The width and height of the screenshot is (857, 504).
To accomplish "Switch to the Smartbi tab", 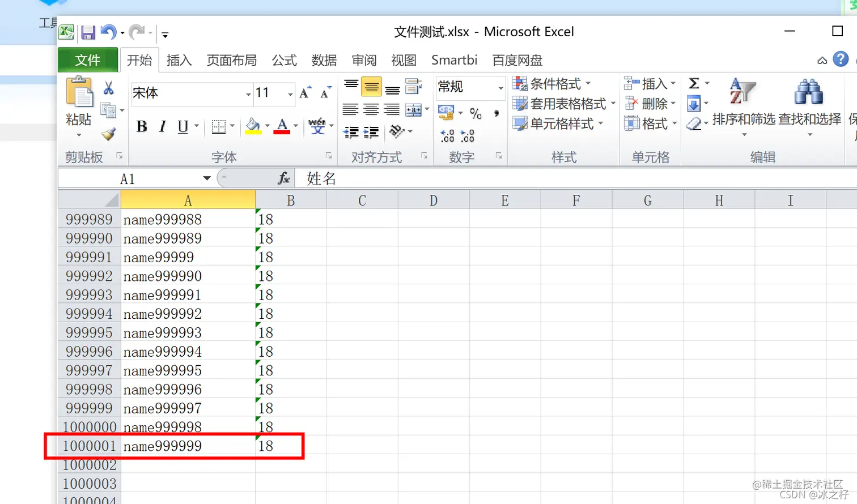I will point(455,60).
